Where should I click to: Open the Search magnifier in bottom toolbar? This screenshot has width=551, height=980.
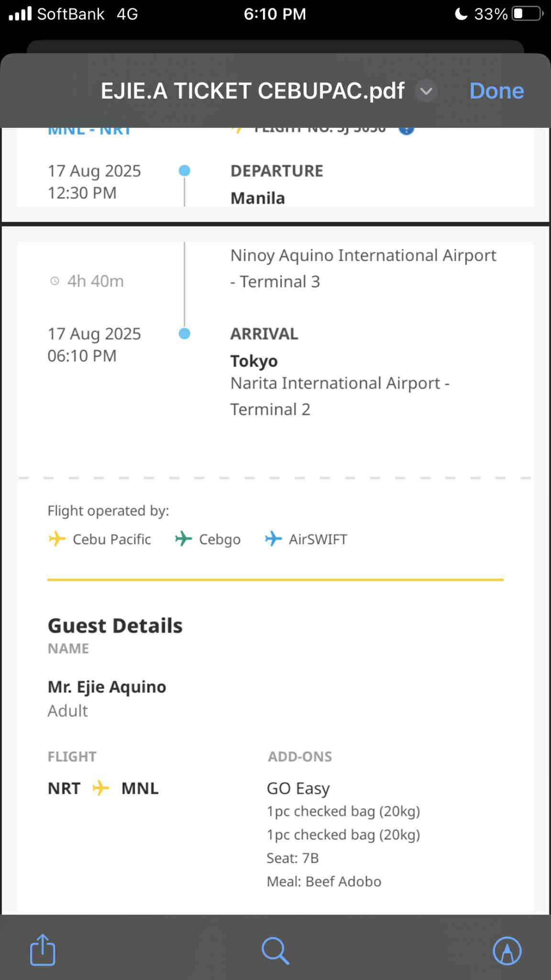[x=275, y=950]
